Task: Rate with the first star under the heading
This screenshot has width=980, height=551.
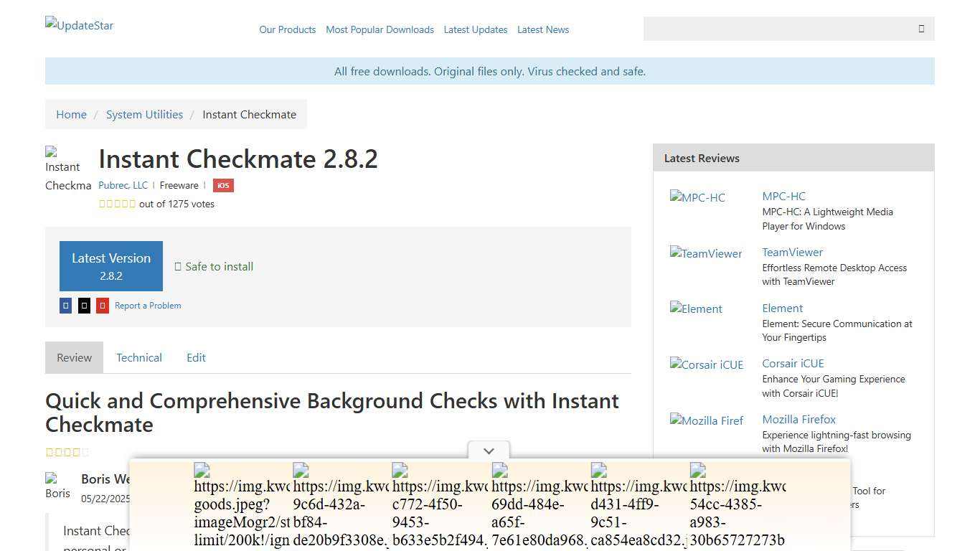Action: coord(49,452)
